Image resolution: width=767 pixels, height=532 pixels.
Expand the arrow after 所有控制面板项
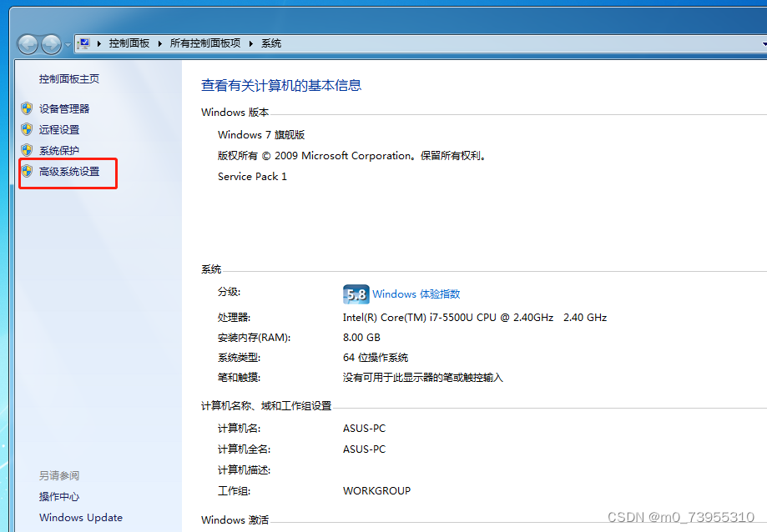coord(251,43)
